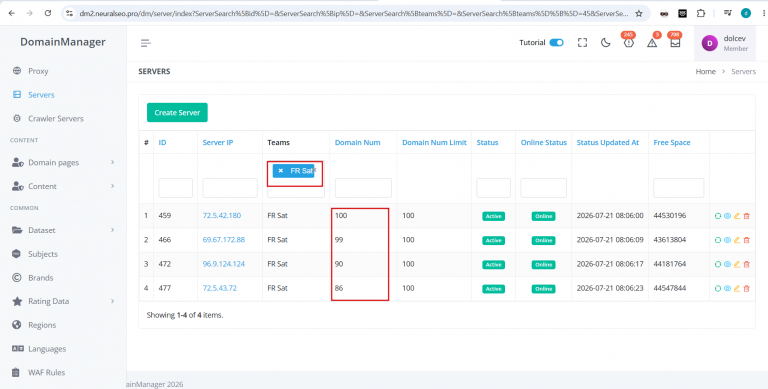Focus the ID filter input field

tap(175, 188)
